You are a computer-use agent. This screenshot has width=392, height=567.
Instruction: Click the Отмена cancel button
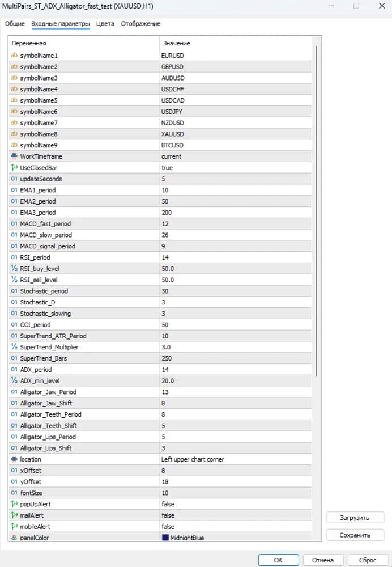(323, 560)
